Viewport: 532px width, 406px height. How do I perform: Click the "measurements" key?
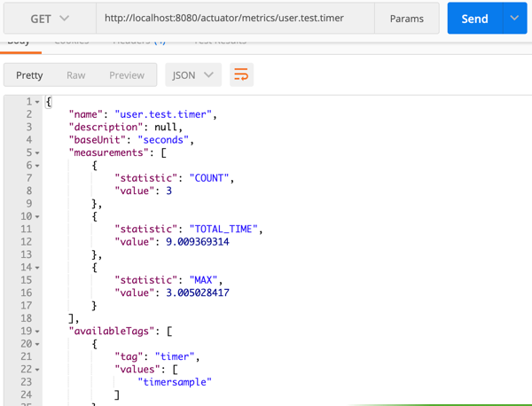108,152
